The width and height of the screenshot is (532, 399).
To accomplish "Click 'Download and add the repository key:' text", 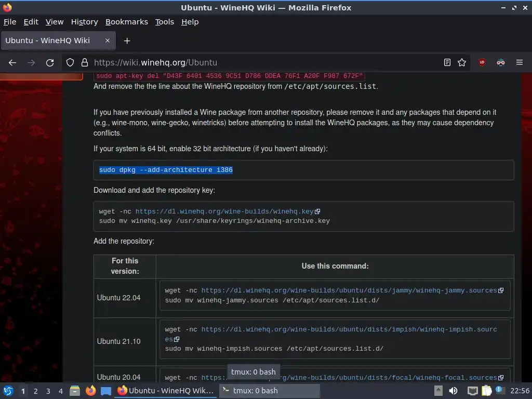I will pos(154,190).
